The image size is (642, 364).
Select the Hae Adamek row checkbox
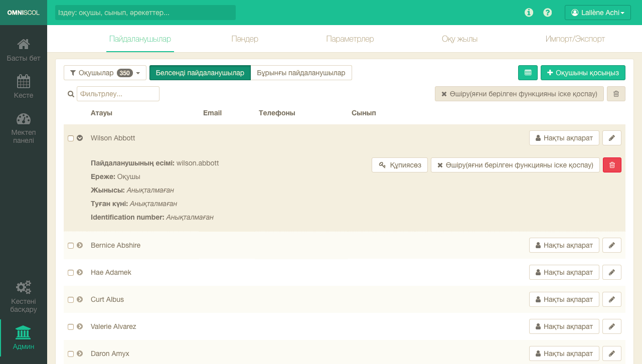pos(71,273)
